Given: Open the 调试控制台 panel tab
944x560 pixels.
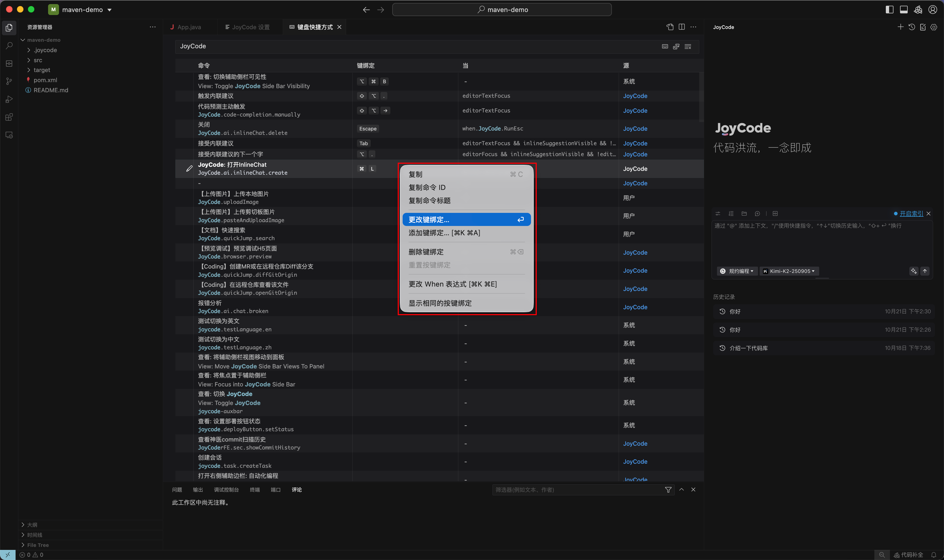Looking at the screenshot, I should pos(226,489).
